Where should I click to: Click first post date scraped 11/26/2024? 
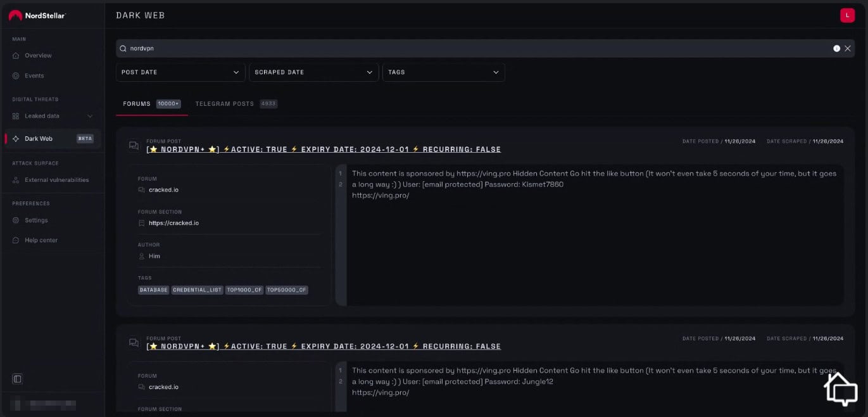tap(828, 141)
